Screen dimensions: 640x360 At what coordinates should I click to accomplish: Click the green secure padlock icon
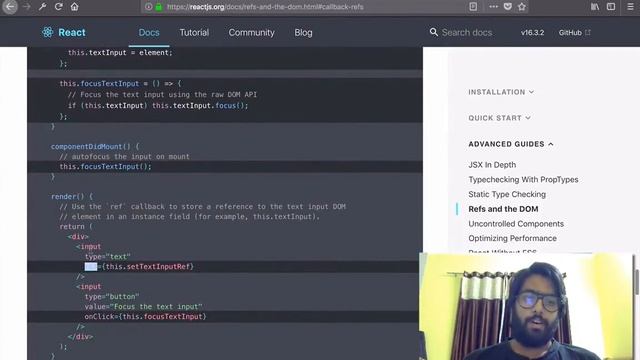(x=159, y=7)
